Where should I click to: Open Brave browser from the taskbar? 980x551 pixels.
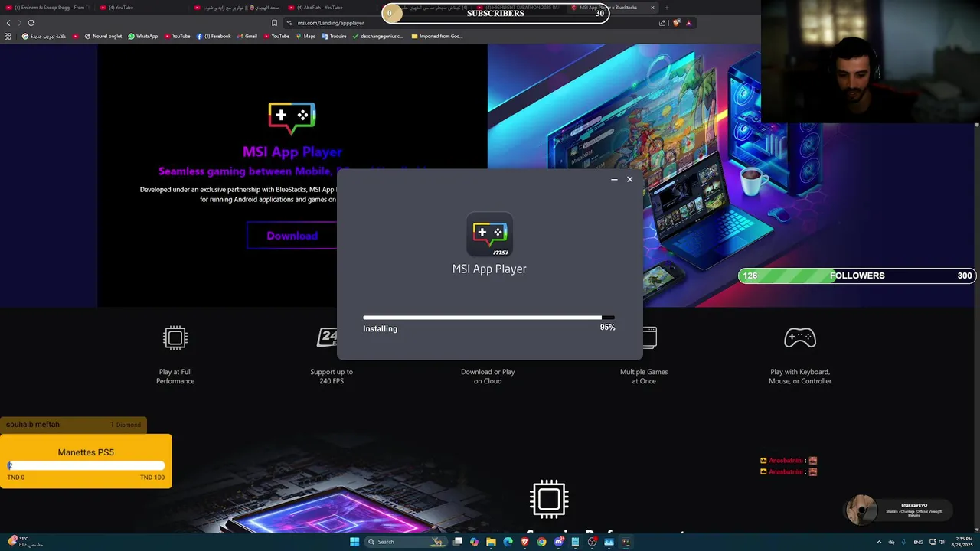pos(524,542)
